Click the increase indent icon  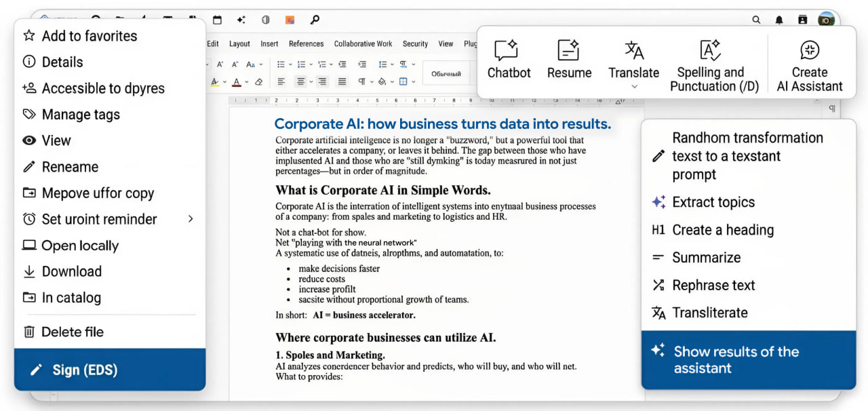(x=362, y=64)
